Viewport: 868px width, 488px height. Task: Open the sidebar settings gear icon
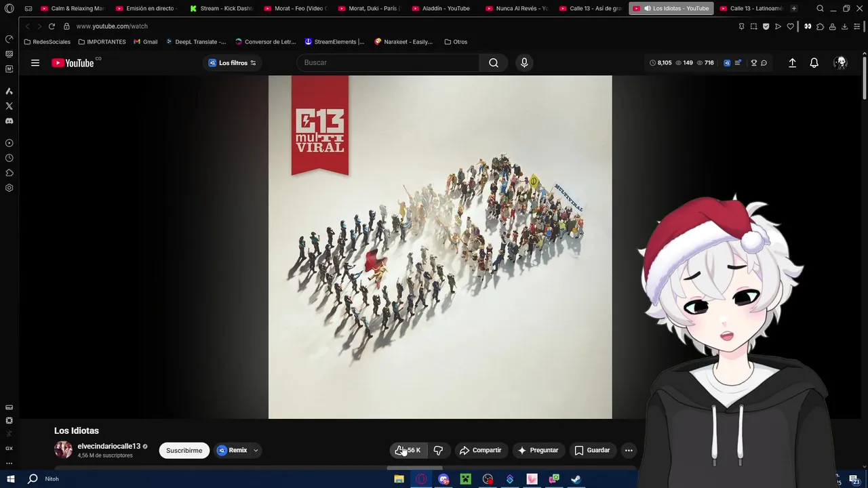coord(9,188)
